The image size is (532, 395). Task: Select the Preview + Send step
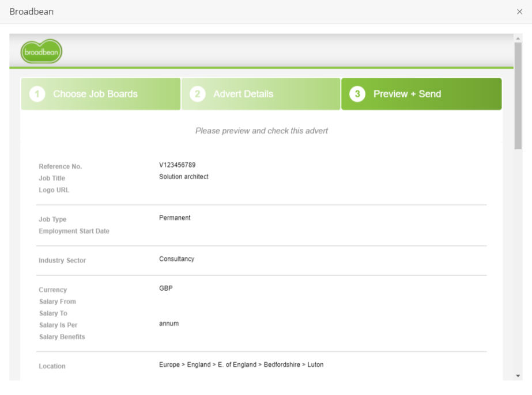point(421,94)
